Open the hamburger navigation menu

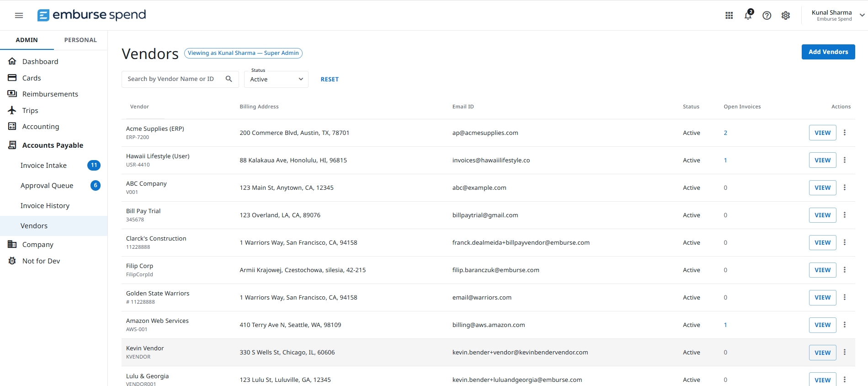pyautogui.click(x=19, y=15)
